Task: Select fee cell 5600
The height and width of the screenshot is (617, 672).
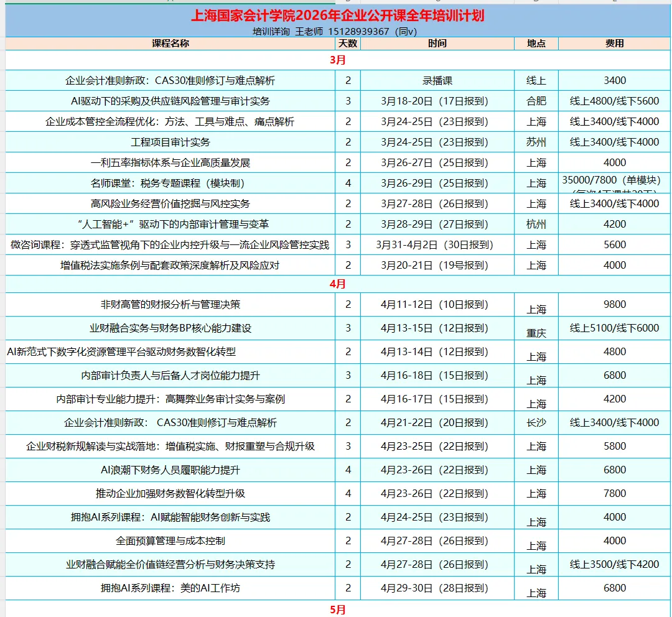Action: click(615, 245)
